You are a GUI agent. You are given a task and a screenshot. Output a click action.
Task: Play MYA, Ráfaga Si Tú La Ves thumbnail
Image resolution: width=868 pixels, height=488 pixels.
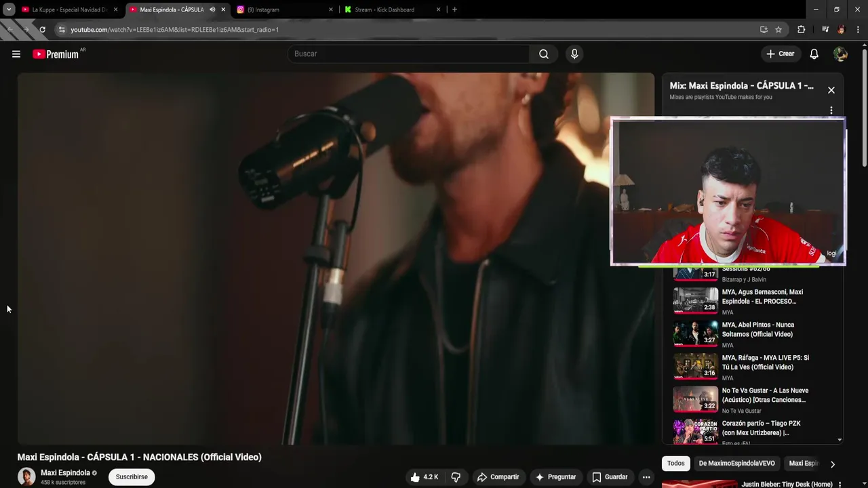[x=695, y=367]
